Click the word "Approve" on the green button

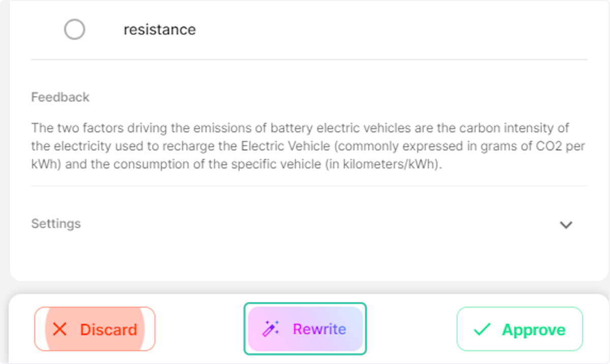coord(534,329)
